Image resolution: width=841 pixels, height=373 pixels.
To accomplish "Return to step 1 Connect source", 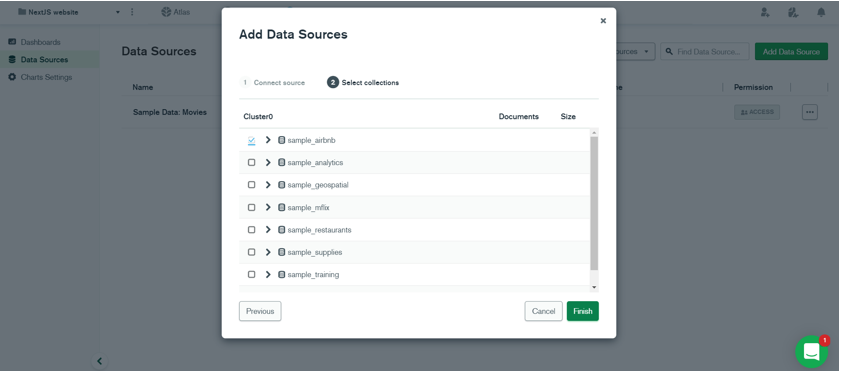I will 272,83.
